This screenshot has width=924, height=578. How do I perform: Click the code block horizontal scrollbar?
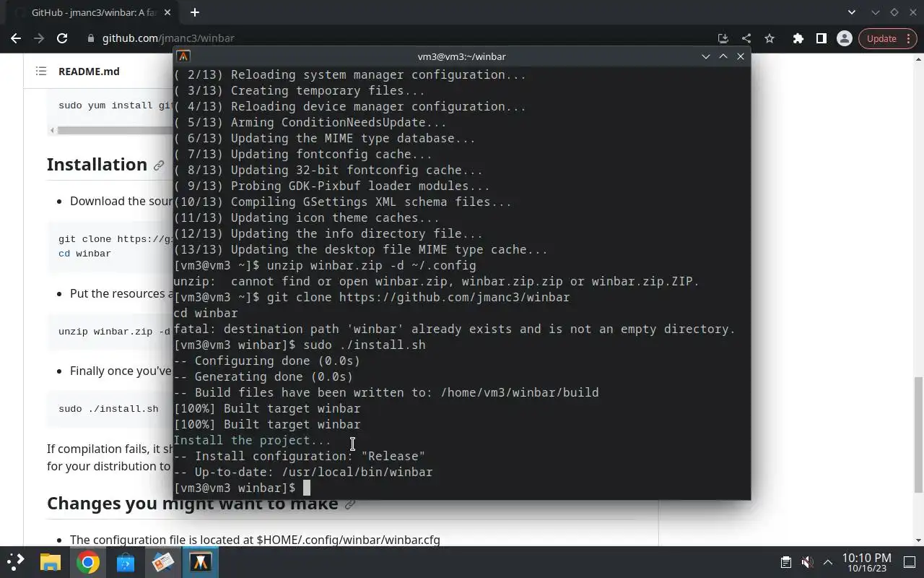click(x=114, y=131)
